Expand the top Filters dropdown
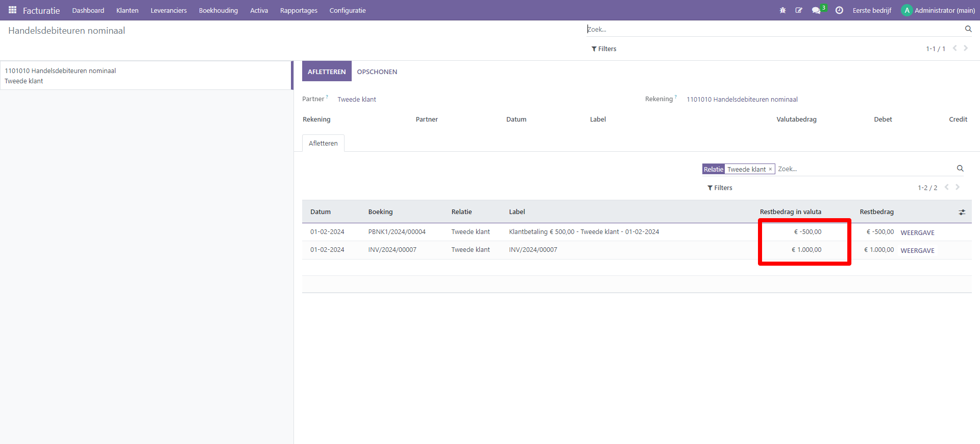The image size is (980, 444). coord(604,49)
